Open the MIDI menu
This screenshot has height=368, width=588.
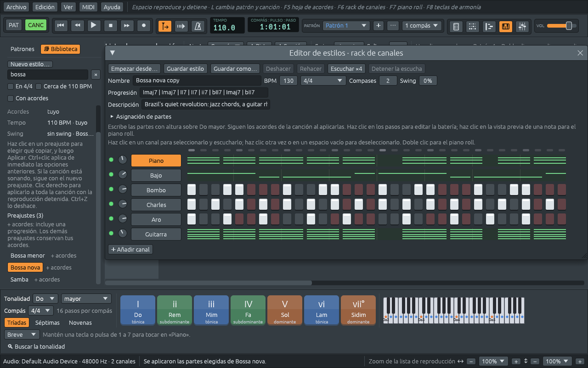[x=88, y=7]
